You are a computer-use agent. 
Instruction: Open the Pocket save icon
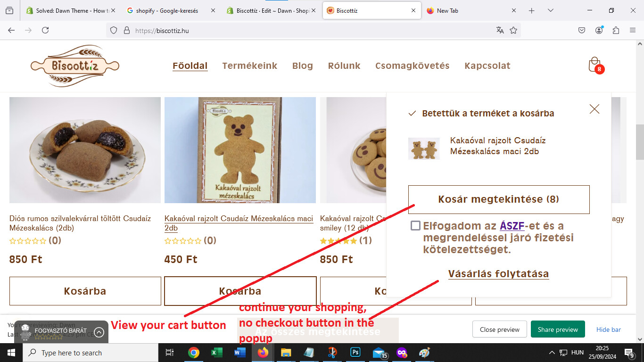582,30
